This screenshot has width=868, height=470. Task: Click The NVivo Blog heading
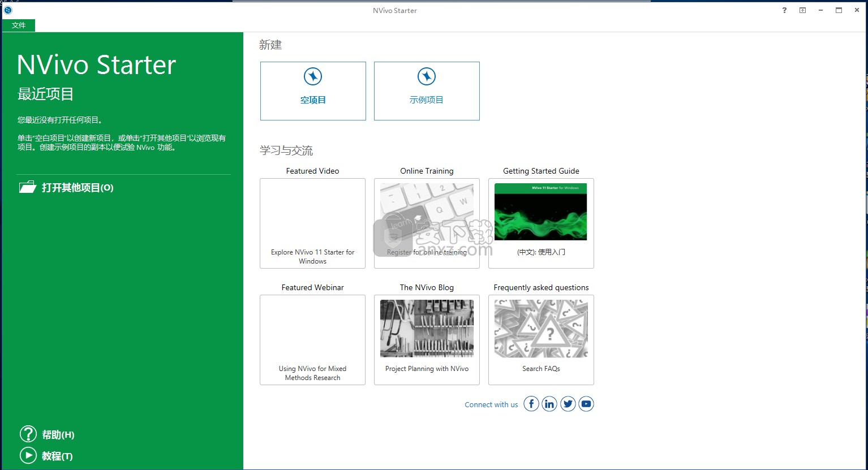tap(427, 287)
